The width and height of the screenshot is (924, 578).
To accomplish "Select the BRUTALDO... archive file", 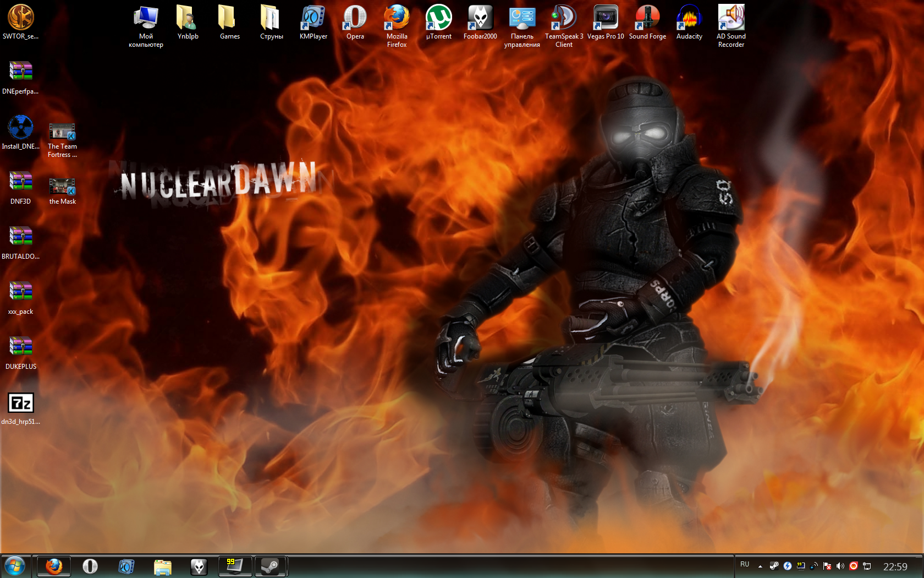I will point(21,242).
